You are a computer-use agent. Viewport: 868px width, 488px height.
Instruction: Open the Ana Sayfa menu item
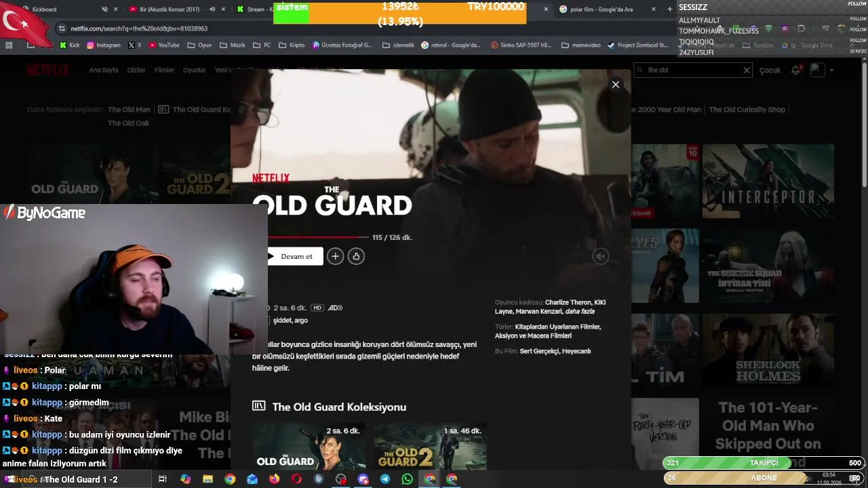tap(104, 70)
